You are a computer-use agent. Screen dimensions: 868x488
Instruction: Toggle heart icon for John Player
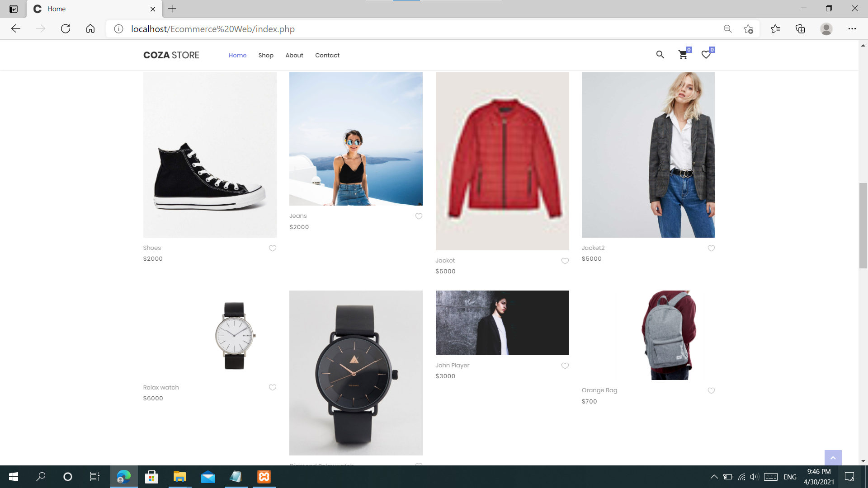click(x=565, y=366)
